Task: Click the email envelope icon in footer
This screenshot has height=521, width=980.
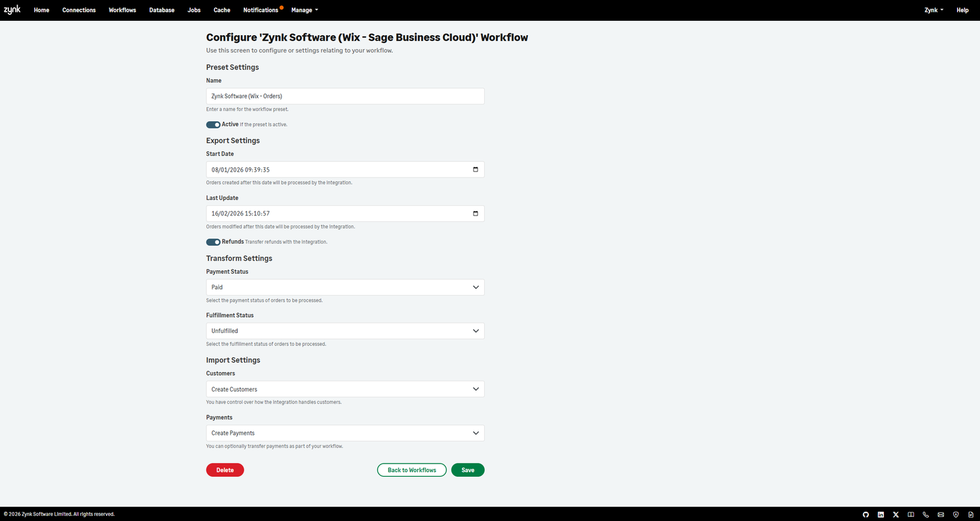Action: click(x=941, y=514)
